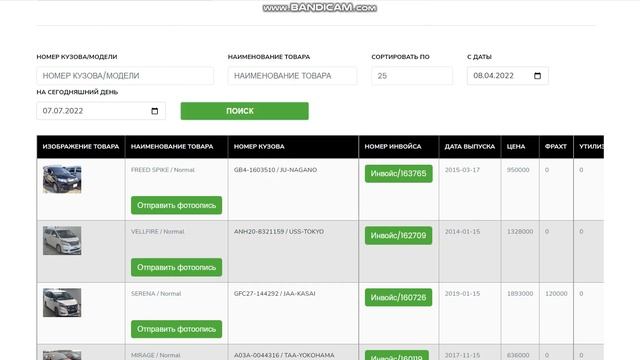
Task: Open Инвойс/162709 invoice
Action: click(398, 236)
